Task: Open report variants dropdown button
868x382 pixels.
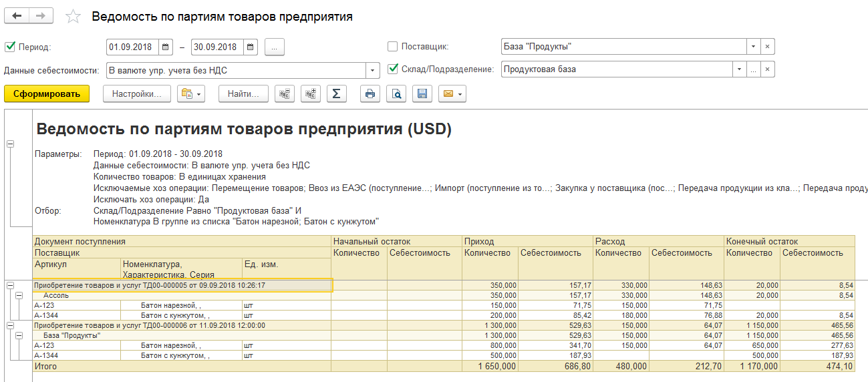Action: click(190, 93)
